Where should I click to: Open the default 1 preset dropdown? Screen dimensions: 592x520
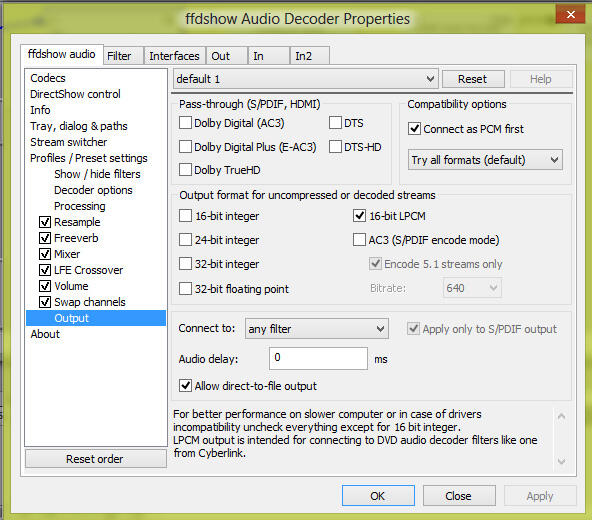click(x=305, y=79)
